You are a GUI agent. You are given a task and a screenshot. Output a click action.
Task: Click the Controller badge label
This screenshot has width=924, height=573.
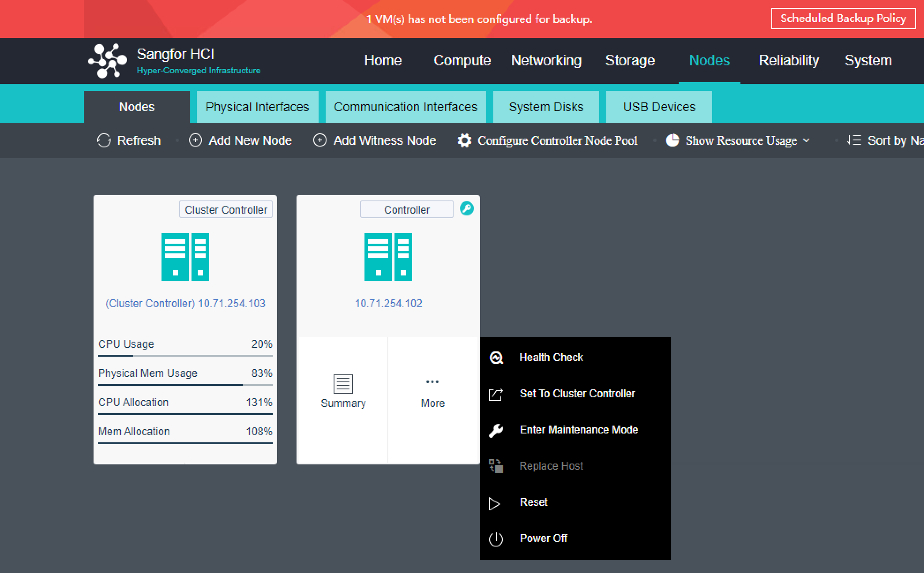coord(407,209)
